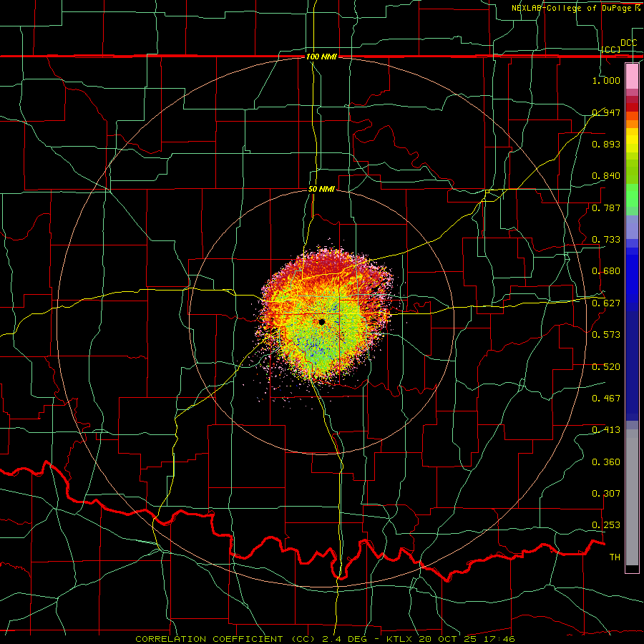This screenshot has height=644, width=644.
Task: Select the 0.680 scale value
Action: click(606, 270)
